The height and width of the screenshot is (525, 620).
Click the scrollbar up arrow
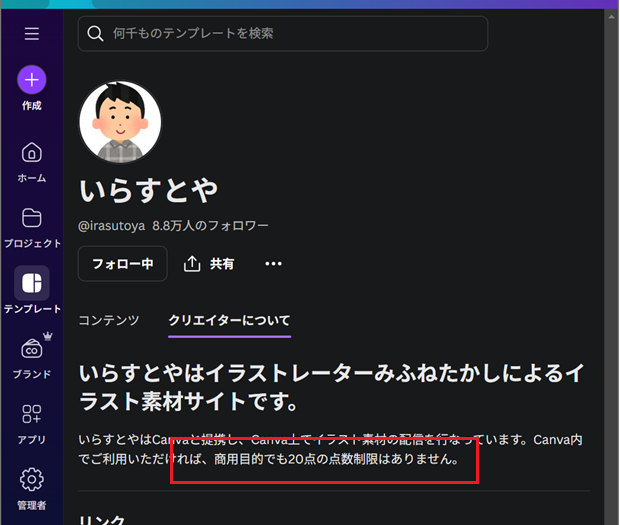click(x=612, y=17)
